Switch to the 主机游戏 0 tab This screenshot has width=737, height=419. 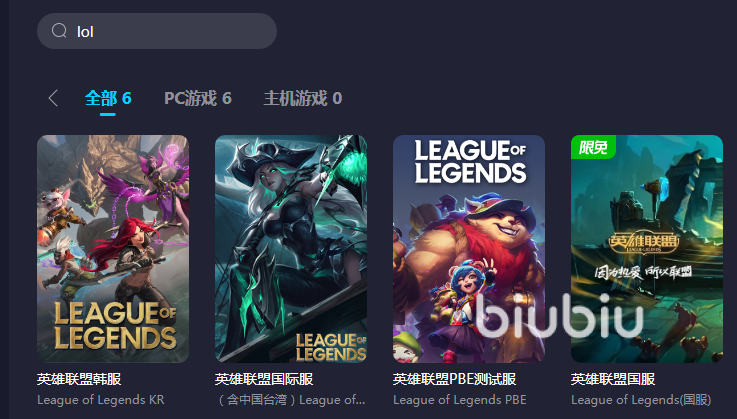click(302, 98)
